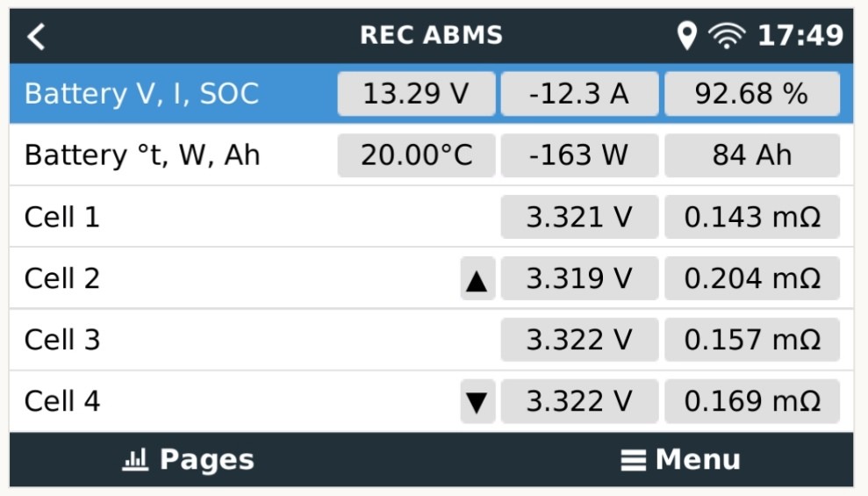The height and width of the screenshot is (496, 868).
Task: Click the -163 W power value
Action: [579, 155]
